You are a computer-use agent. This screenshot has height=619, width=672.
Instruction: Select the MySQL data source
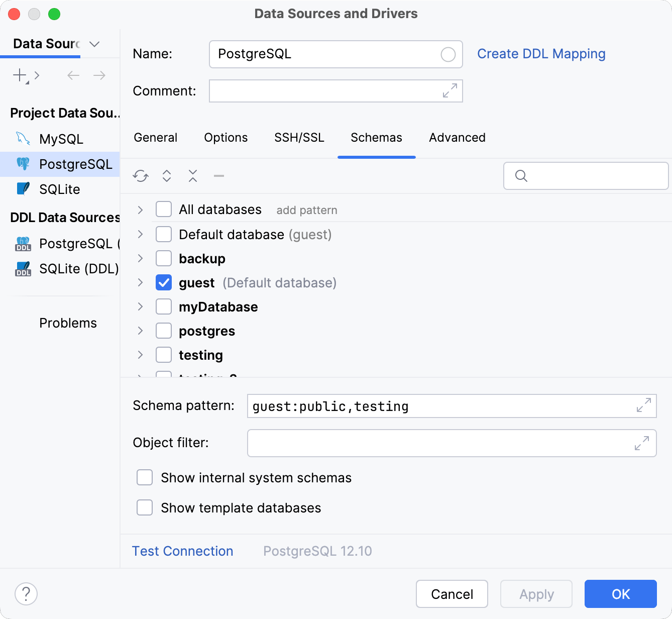point(61,139)
